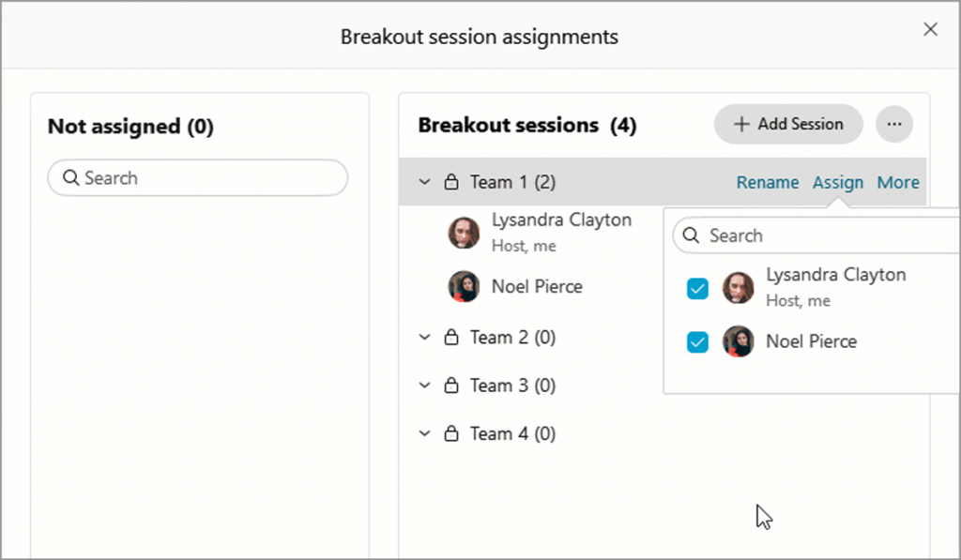The width and height of the screenshot is (961, 560).
Task: Click Noel Pierce's avatar under Team 1
Action: click(463, 286)
